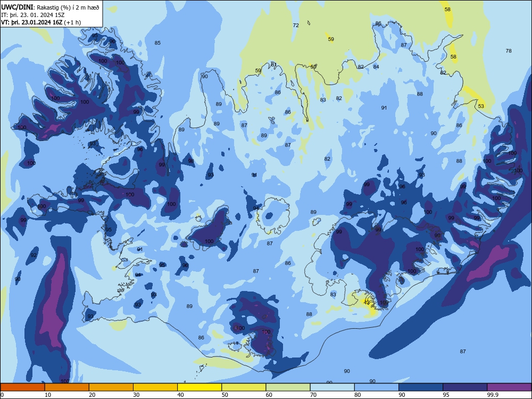Select the 80–90 medium blue legend swatch

pyautogui.click(x=377, y=387)
